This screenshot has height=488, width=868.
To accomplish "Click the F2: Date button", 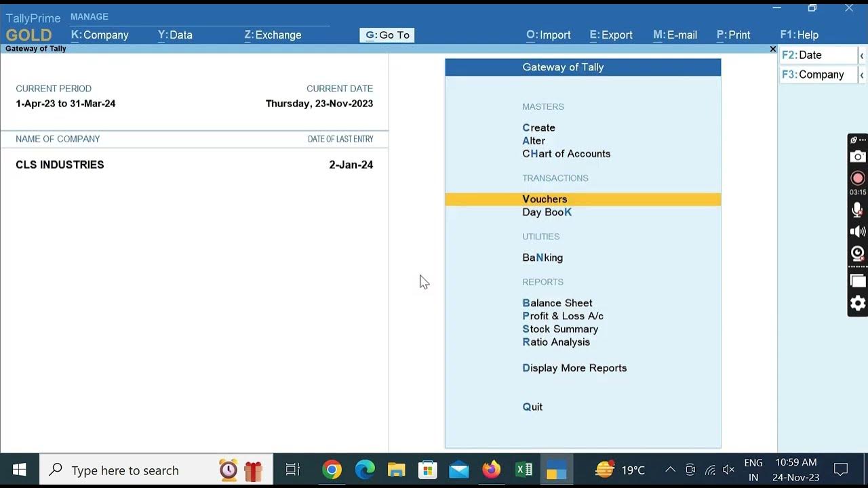I will [x=818, y=55].
